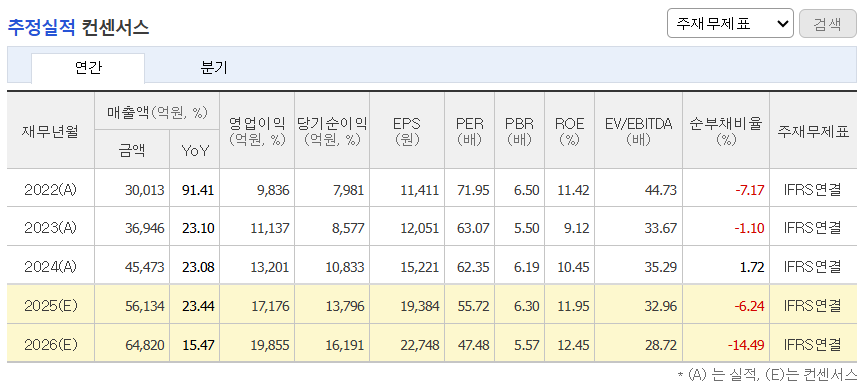Click the -6.24 net debt ratio
The height and width of the screenshot is (384, 860).
(750, 306)
